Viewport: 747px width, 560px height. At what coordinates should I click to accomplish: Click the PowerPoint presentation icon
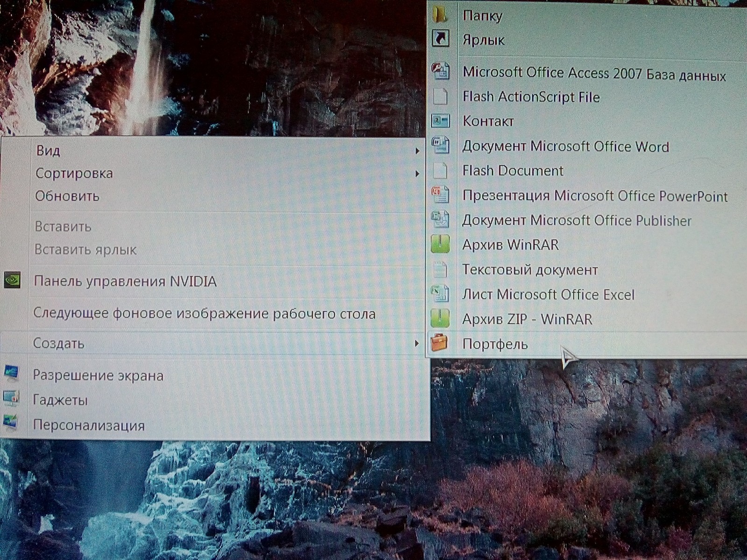click(x=440, y=195)
